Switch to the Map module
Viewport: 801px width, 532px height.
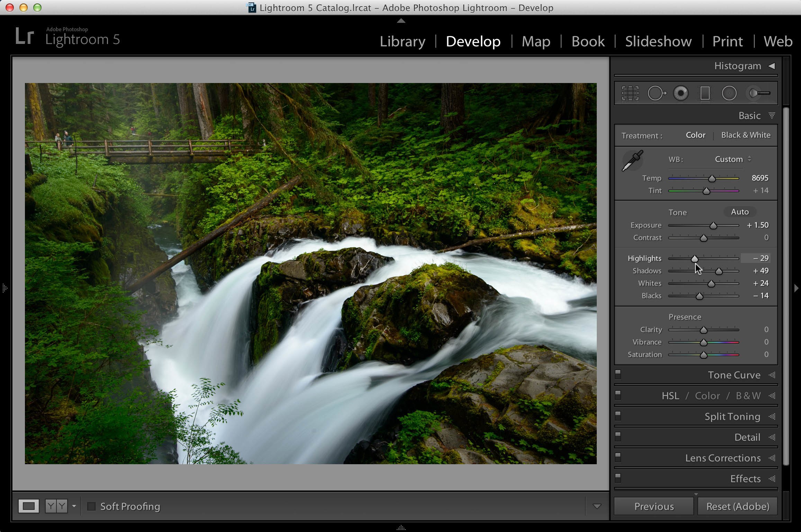tap(536, 42)
